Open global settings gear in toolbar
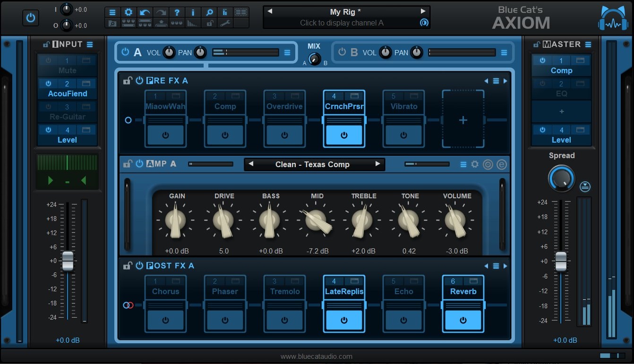This screenshot has width=634, height=364. [129, 12]
